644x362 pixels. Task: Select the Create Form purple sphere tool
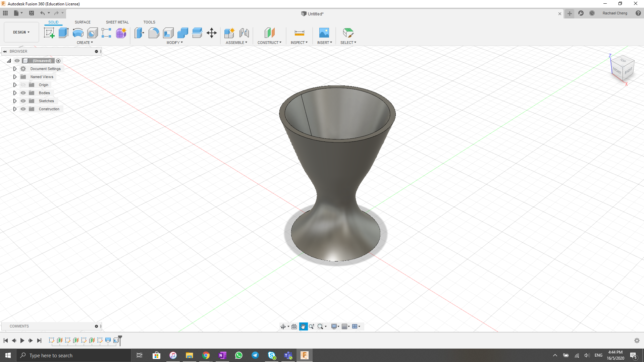point(121,33)
